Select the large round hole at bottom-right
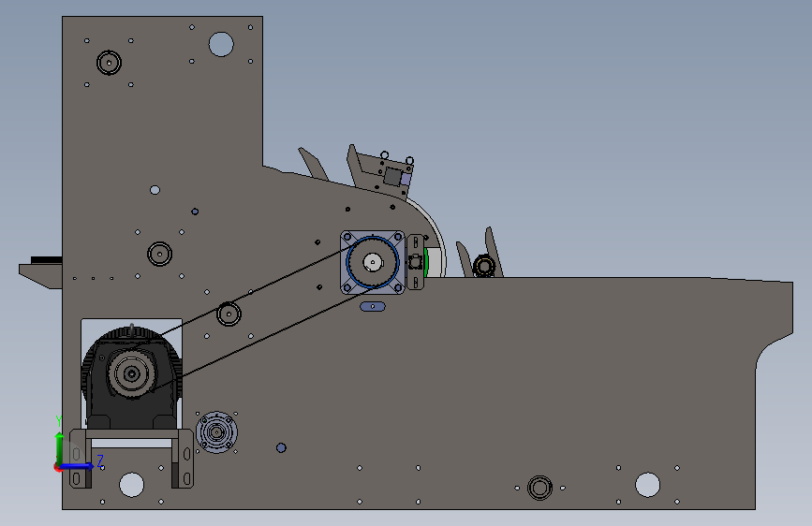812x526 pixels. 647,485
